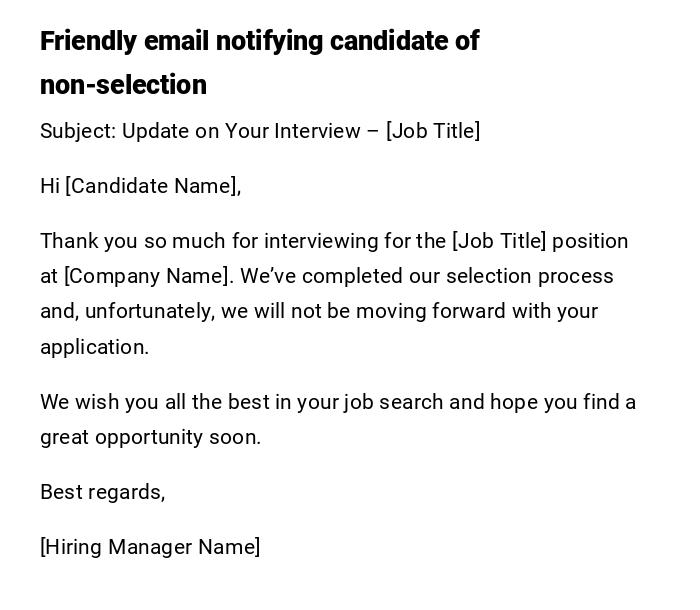Click the "Best regards," closing line
The height and width of the screenshot is (610, 700).
(102, 492)
